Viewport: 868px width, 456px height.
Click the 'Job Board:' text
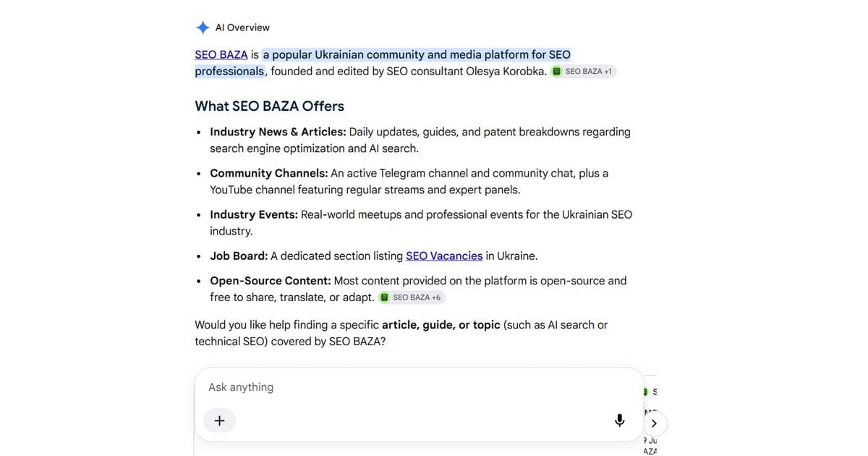pyautogui.click(x=239, y=256)
